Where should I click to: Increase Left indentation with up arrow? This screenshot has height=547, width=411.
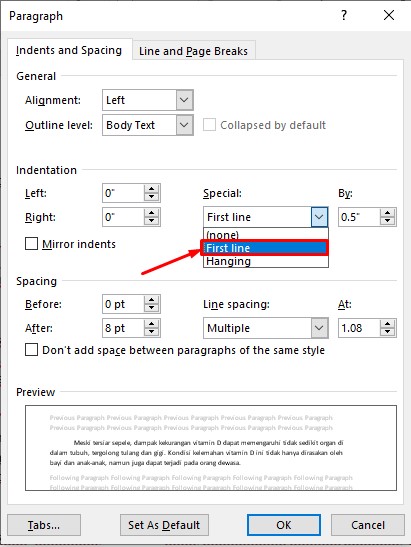[x=152, y=189]
